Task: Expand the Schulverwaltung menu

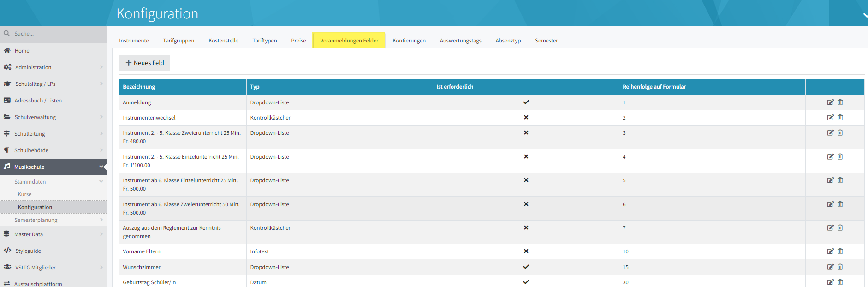Action: click(x=101, y=117)
